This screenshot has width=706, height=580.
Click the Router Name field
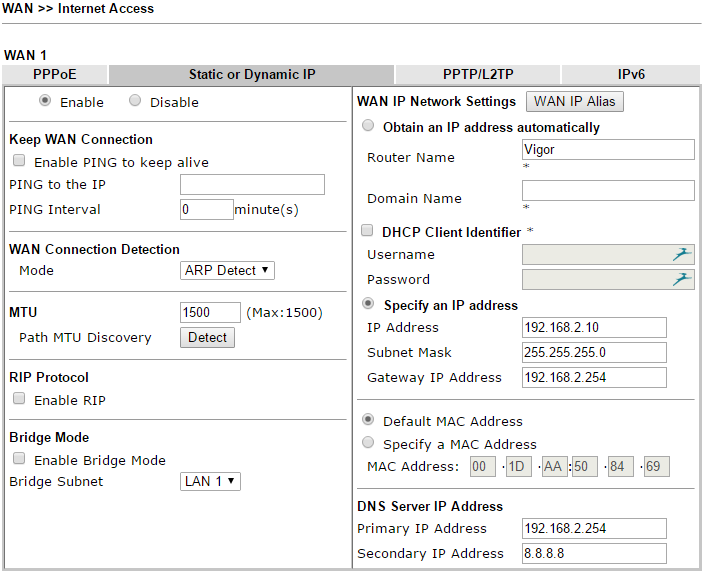tap(608, 150)
